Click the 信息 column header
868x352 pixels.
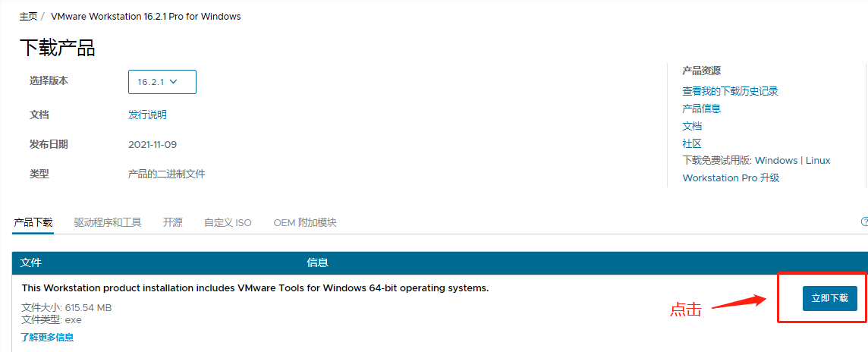pos(318,263)
